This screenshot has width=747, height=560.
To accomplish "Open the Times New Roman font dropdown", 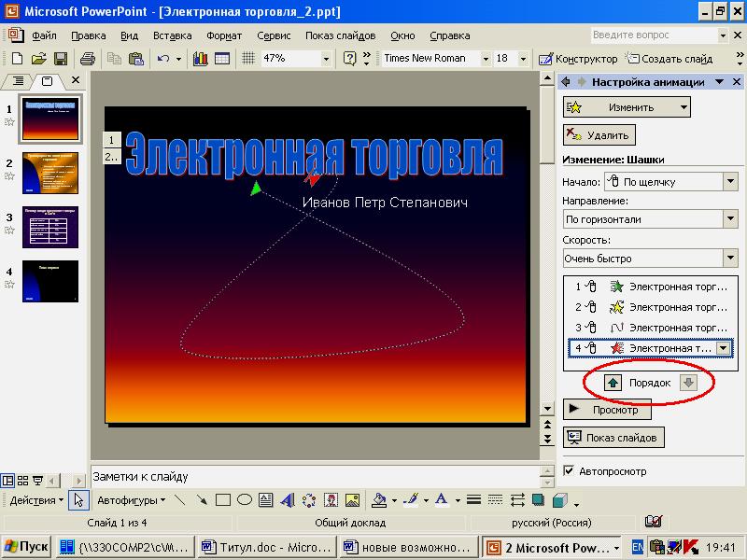I will 486,59.
